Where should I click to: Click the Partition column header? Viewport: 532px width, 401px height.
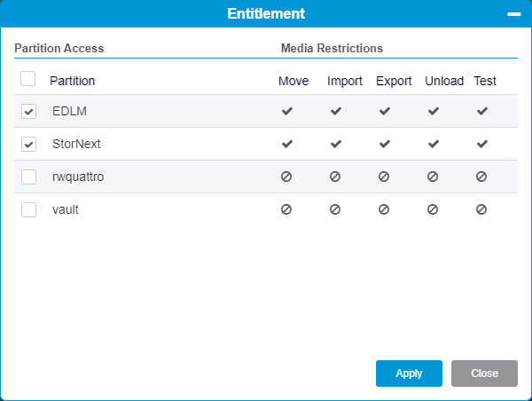[x=72, y=81]
